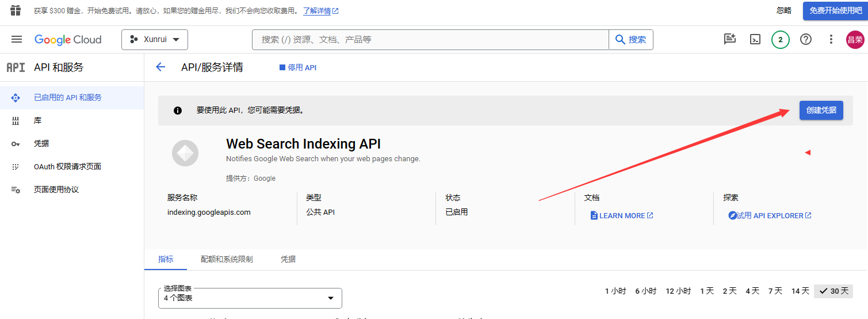Viewport: 868px width, 319px height.
Task: Click the Web Search Indexing API logo
Action: (185, 153)
